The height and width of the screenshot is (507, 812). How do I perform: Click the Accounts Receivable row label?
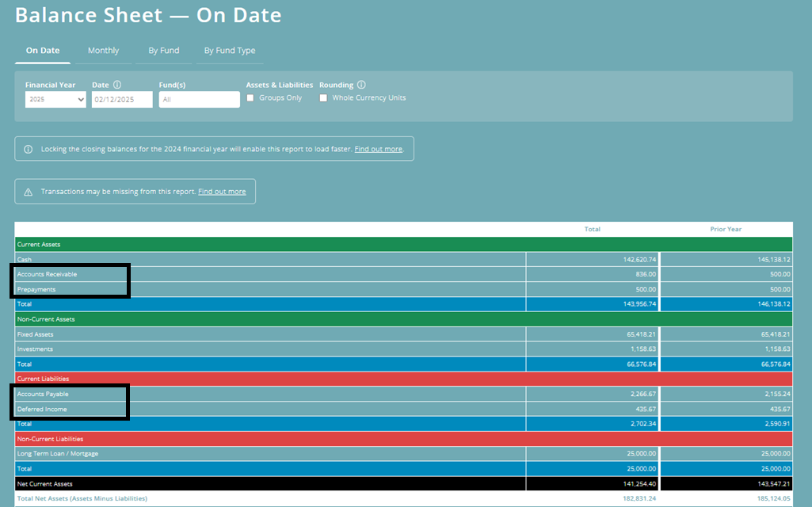point(47,274)
